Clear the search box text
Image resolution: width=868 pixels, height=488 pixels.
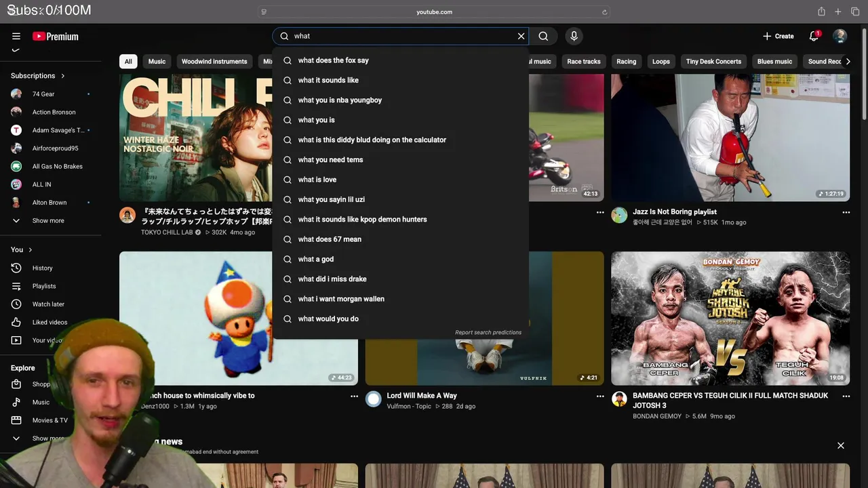[521, 36]
